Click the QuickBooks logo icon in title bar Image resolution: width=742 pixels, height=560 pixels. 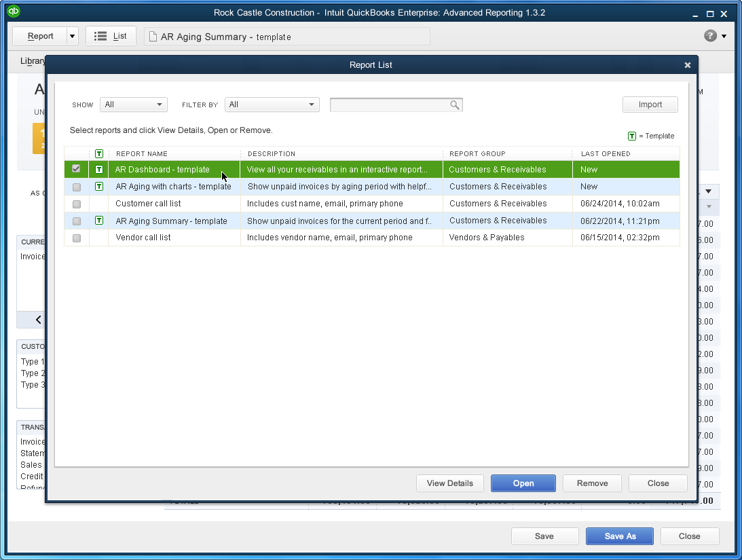coord(14,11)
